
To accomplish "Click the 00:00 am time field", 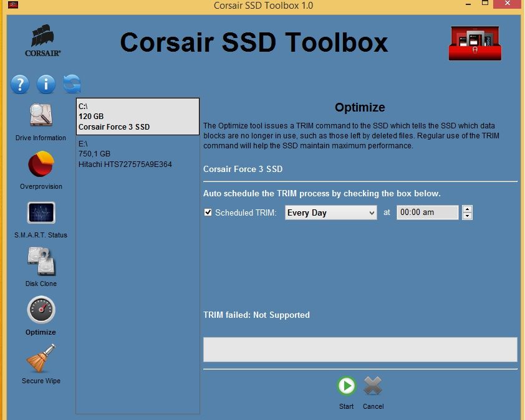I will [x=427, y=212].
